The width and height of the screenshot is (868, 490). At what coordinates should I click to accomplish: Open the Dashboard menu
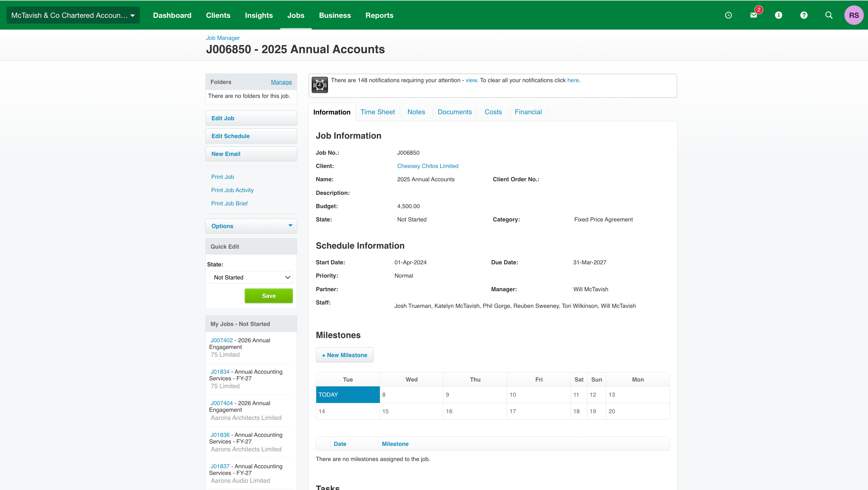click(172, 15)
